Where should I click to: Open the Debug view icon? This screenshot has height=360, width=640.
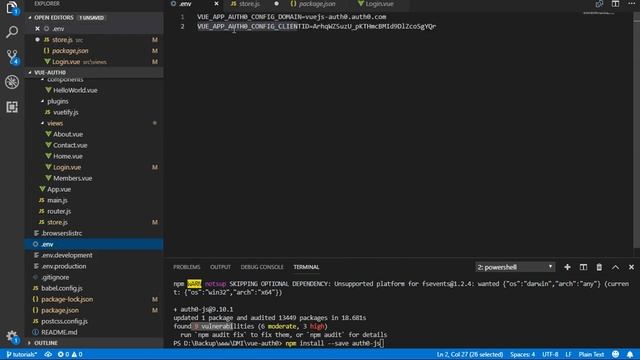pyautogui.click(x=12, y=82)
